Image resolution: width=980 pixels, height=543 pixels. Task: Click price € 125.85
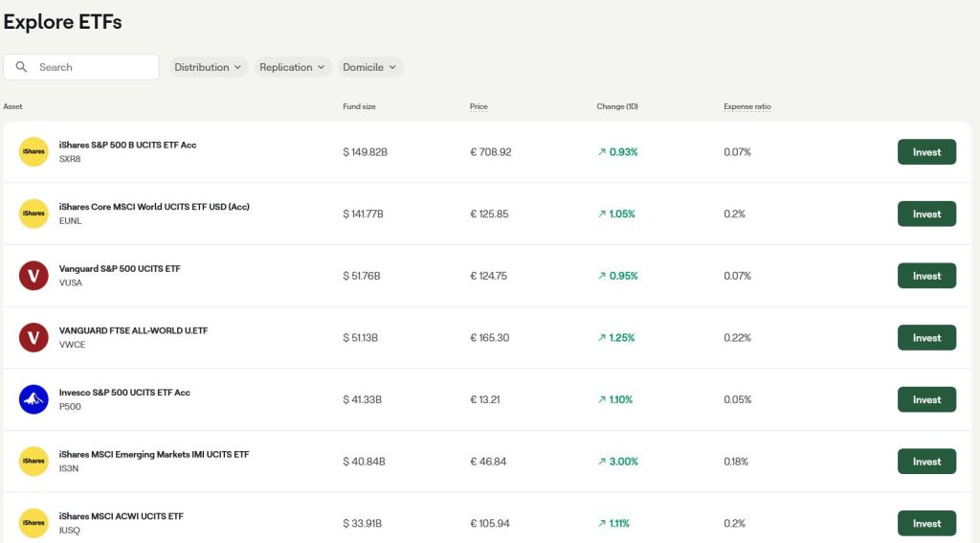click(489, 214)
